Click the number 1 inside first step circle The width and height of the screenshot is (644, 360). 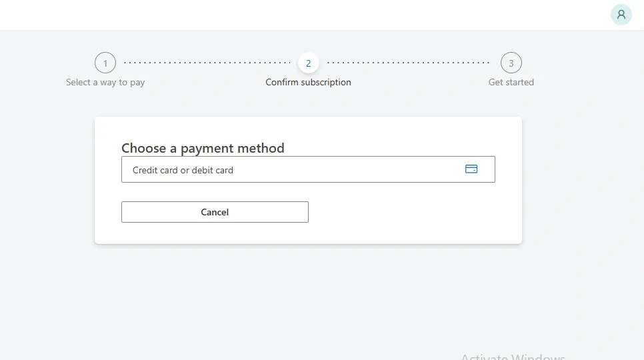click(x=105, y=63)
